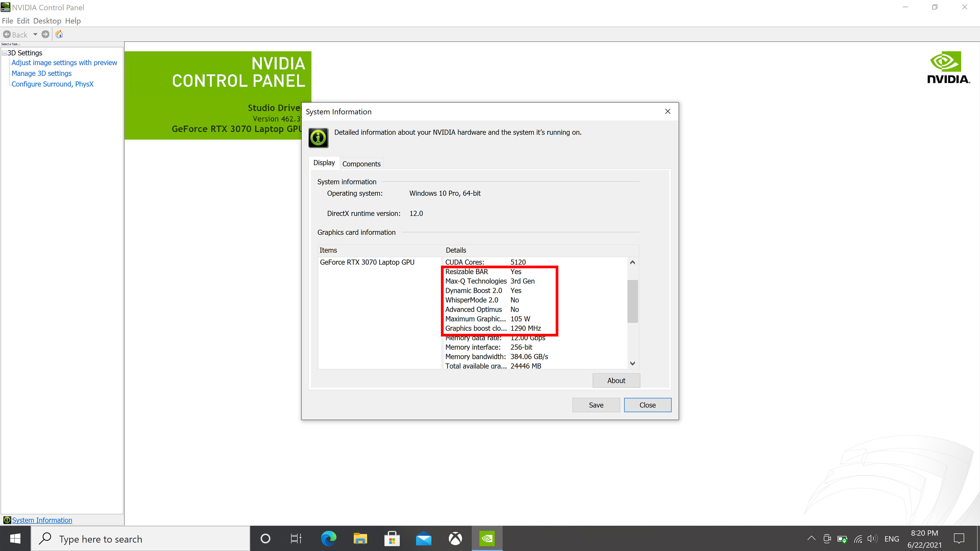The width and height of the screenshot is (980, 551).
Task: Click the details list scroll down arrow
Action: [x=632, y=363]
